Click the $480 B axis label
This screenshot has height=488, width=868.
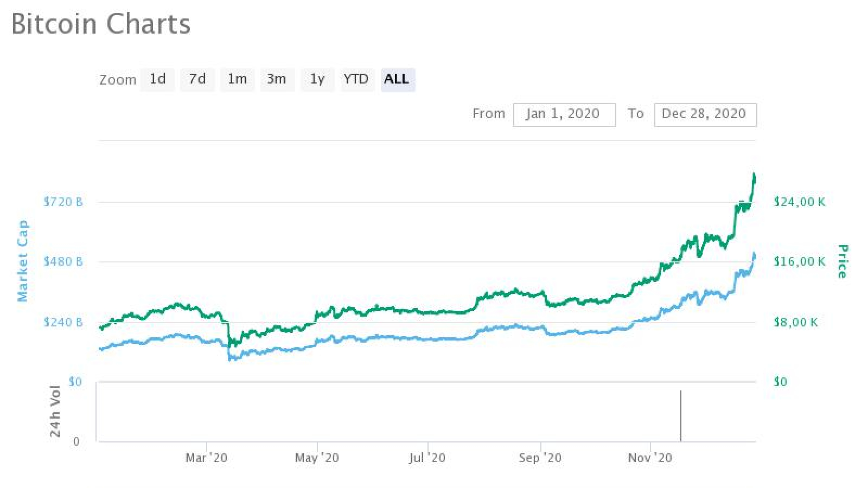pos(63,262)
